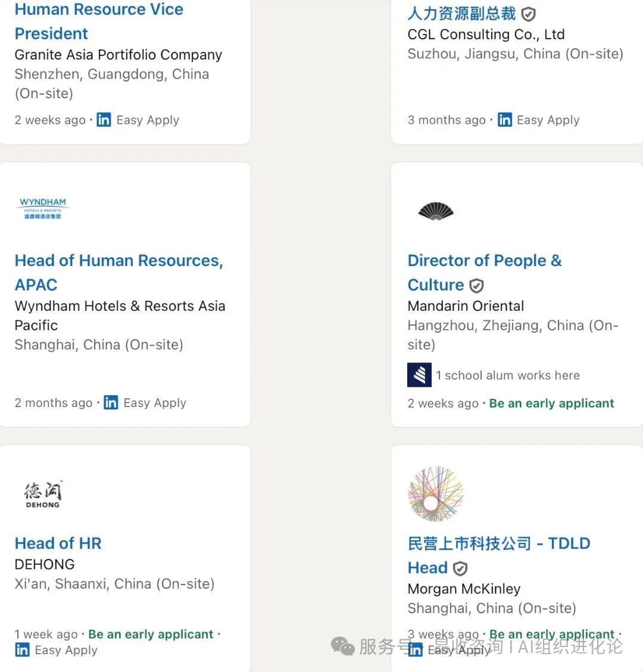
Task: Click LinkedIn icon in Granite Asia job card
Action: coord(104,120)
